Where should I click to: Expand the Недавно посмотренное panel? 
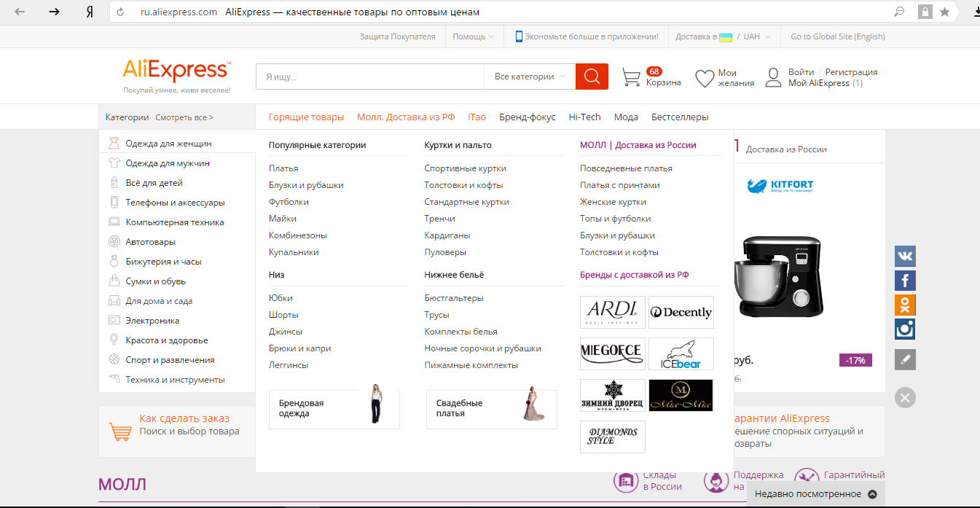(816, 494)
